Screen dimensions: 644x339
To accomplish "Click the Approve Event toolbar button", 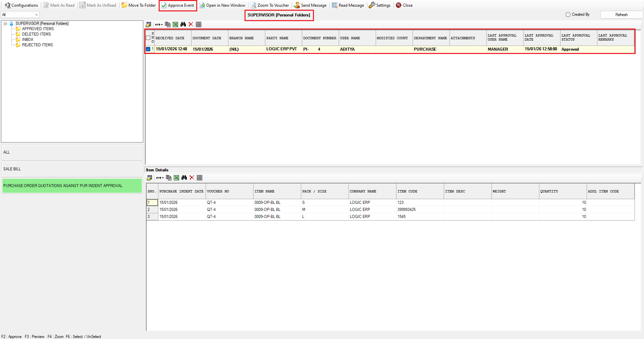I will pos(178,5).
